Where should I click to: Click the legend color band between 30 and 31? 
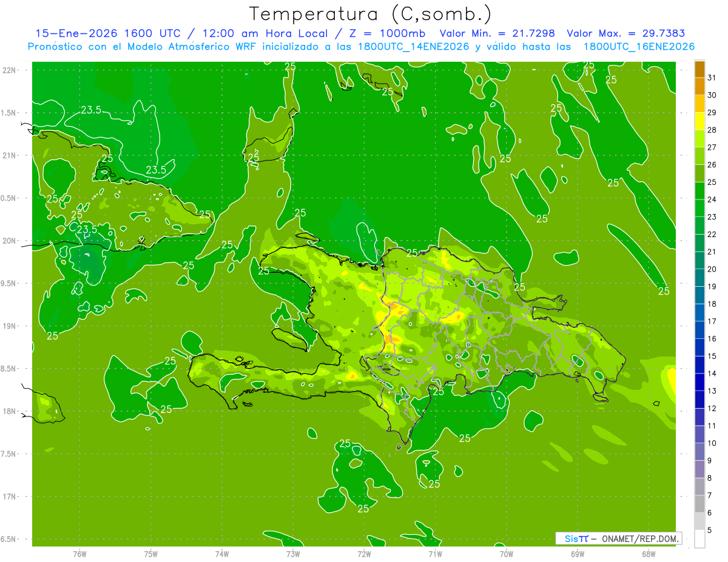(x=699, y=87)
